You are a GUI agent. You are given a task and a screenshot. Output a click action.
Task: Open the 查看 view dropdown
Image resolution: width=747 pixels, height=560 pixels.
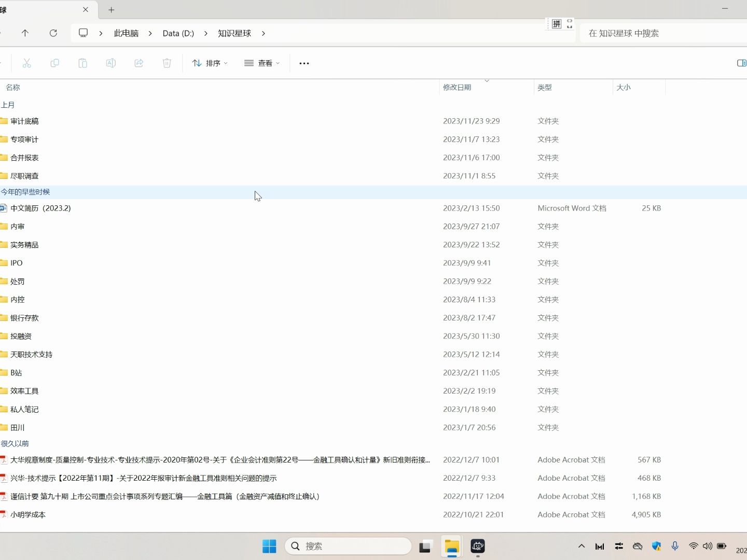[262, 63]
